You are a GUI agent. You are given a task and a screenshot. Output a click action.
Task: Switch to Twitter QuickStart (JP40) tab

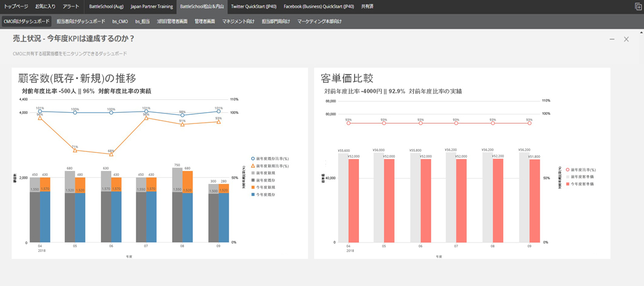pyautogui.click(x=254, y=7)
